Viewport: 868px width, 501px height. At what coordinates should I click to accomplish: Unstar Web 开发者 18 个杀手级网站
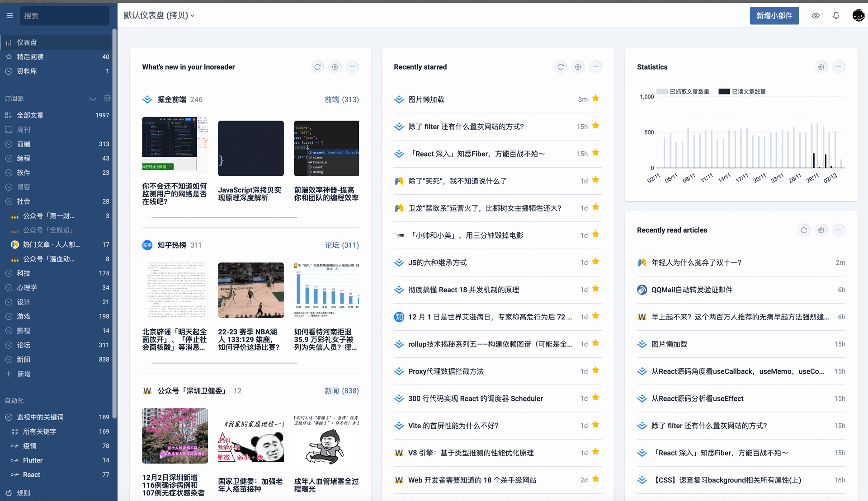595,479
